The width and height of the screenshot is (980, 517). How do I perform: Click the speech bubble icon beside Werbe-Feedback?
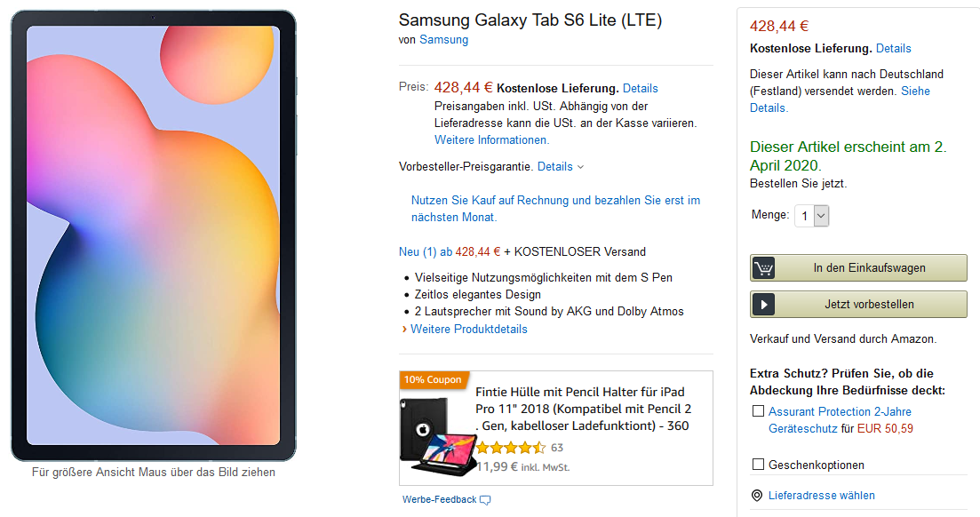485,500
